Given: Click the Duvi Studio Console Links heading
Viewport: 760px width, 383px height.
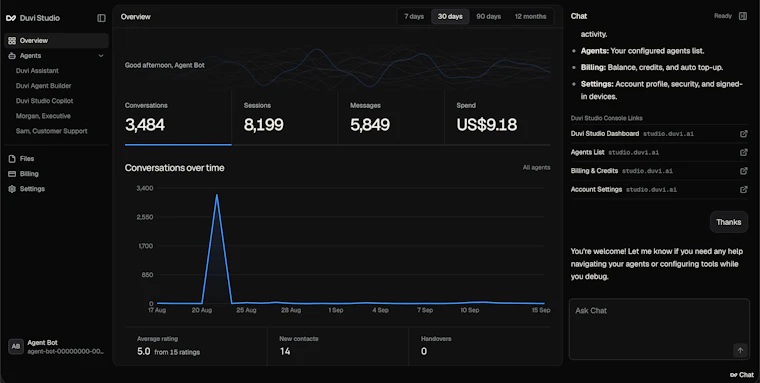Looking at the screenshot, I should click(x=606, y=118).
